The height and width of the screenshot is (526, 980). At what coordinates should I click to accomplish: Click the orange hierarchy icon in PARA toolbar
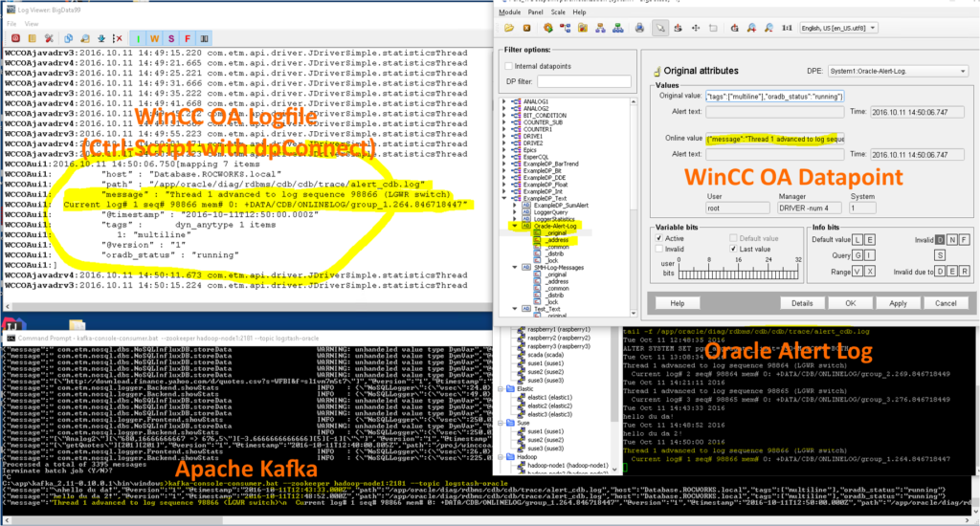pos(600,28)
